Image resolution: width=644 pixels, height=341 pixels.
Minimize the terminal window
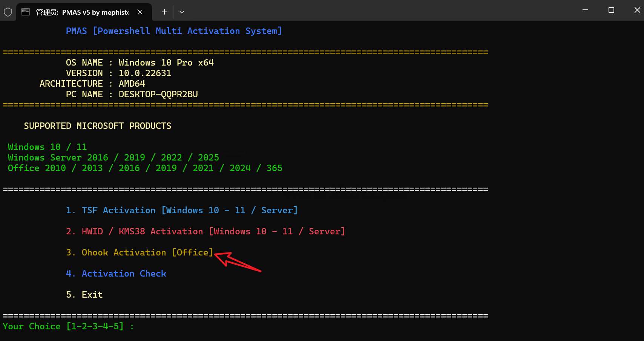pyautogui.click(x=585, y=10)
